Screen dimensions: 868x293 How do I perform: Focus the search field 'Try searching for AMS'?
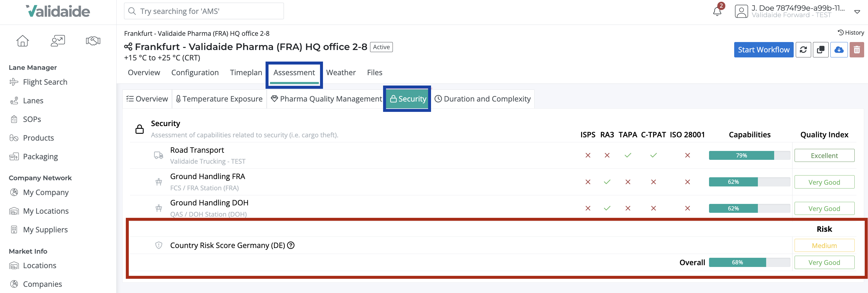[x=204, y=11]
